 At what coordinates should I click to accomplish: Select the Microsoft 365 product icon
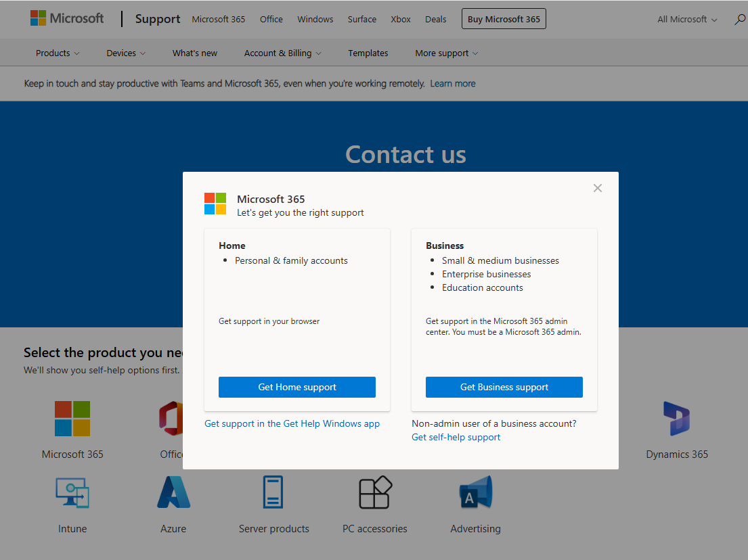72,419
